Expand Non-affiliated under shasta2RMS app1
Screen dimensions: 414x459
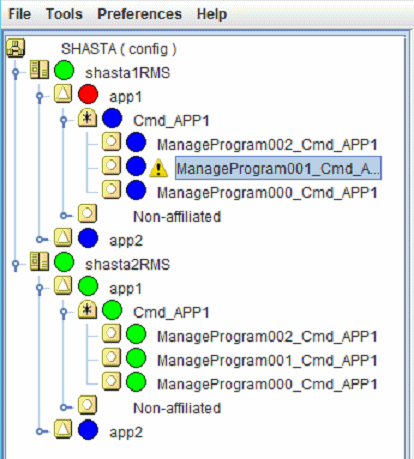(65, 407)
